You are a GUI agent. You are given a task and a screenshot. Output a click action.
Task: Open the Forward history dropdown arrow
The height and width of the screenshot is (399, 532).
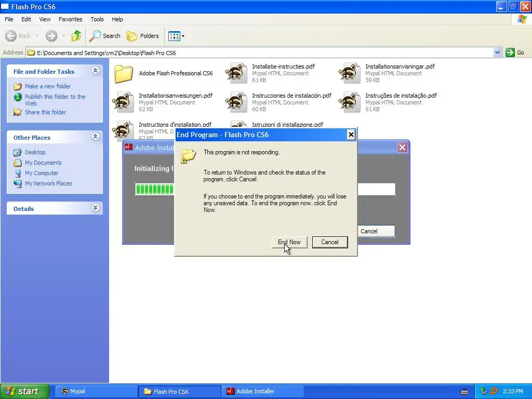63,36
